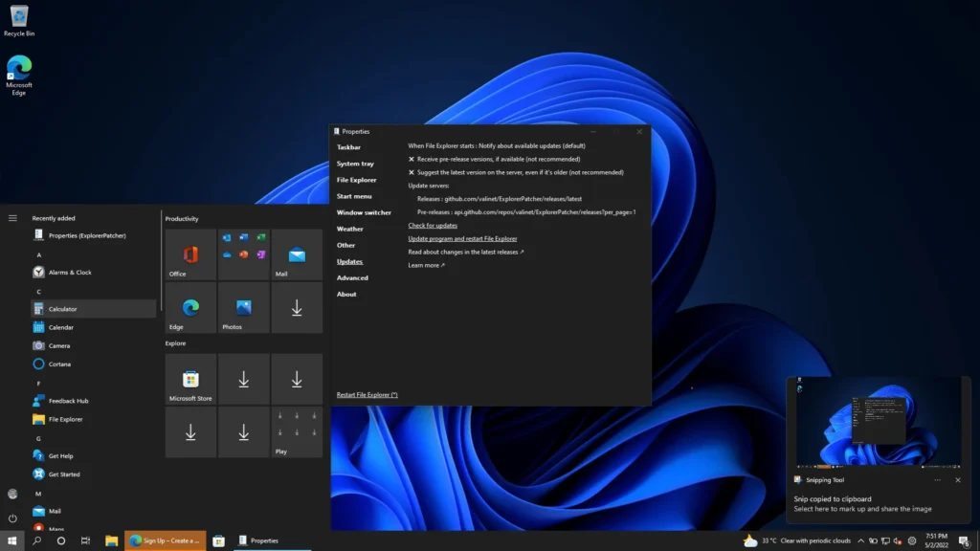Select Microsoft Edge desktop shortcut

pyautogui.click(x=19, y=75)
